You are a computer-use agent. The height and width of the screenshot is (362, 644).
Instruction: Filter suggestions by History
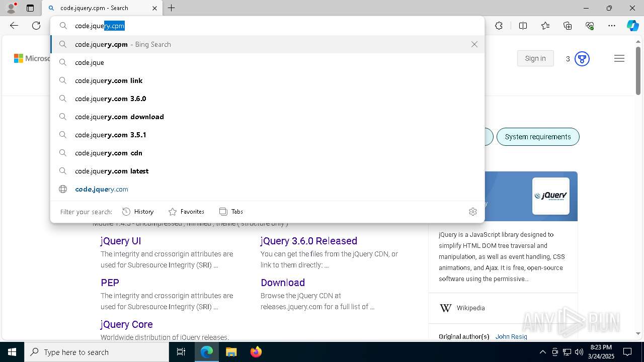[x=138, y=212]
